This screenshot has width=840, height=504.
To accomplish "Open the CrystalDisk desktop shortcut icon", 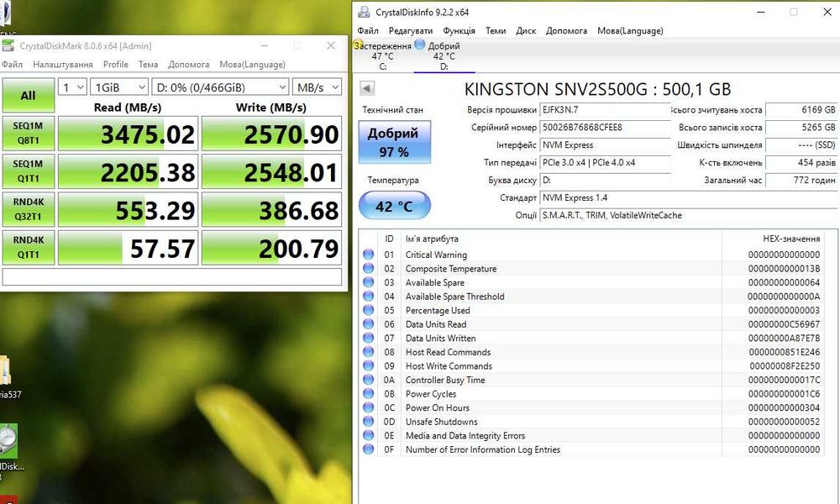I will tap(8, 441).
